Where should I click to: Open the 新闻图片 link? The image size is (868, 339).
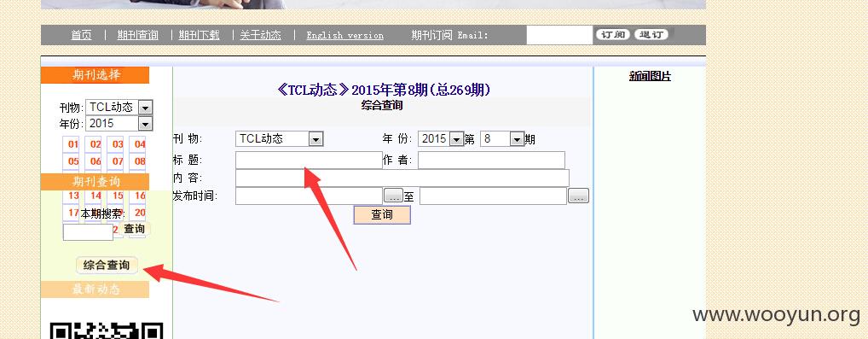click(x=650, y=77)
